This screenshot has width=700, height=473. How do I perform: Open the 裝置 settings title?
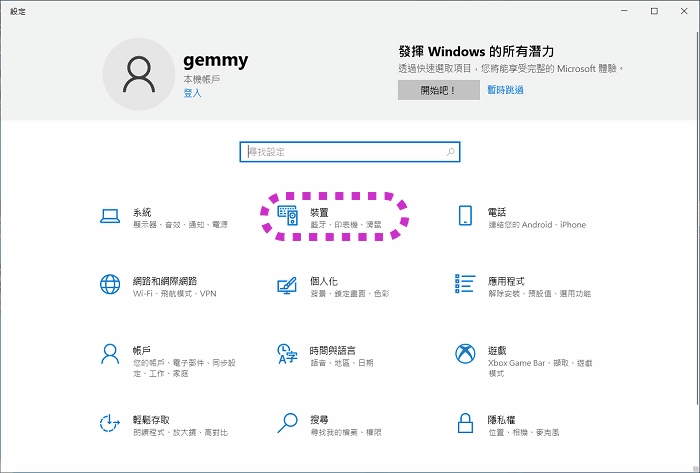point(319,212)
